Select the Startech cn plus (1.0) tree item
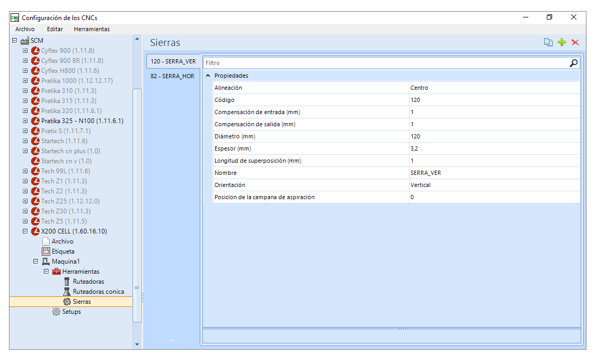 (x=71, y=151)
